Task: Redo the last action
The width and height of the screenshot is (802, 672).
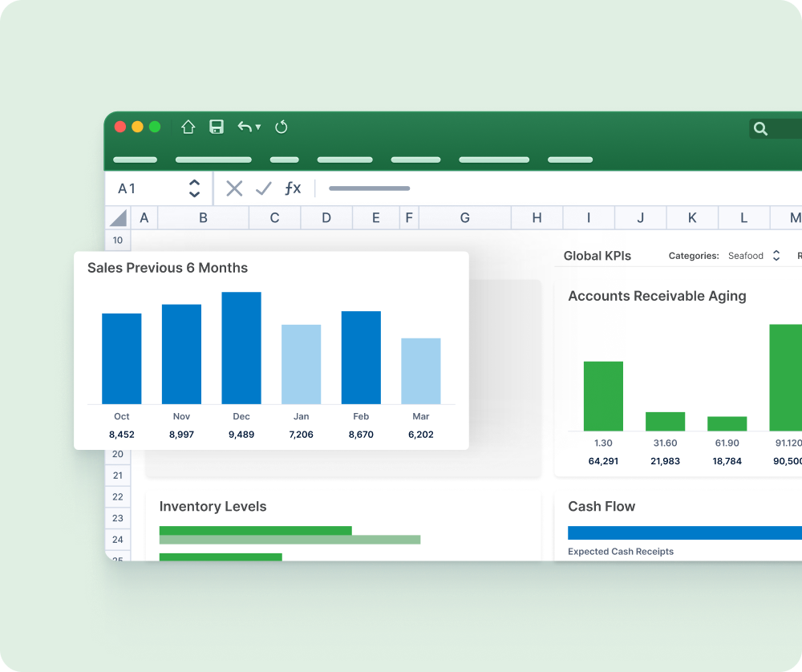Action: [281, 127]
